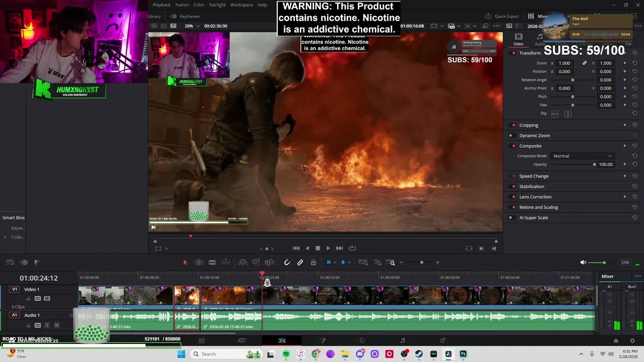The width and height of the screenshot is (644, 362).
Task: Go to next edit icon
Action: point(481,248)
